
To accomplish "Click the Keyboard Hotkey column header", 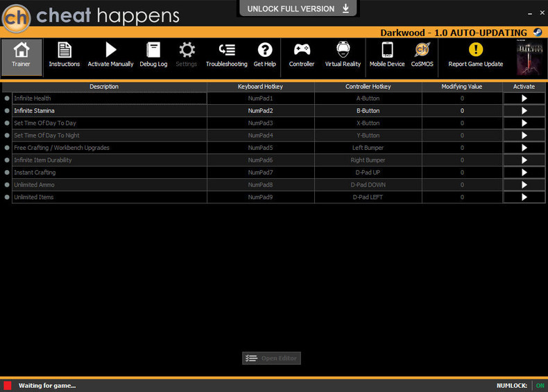I will [x=260, y=87].
